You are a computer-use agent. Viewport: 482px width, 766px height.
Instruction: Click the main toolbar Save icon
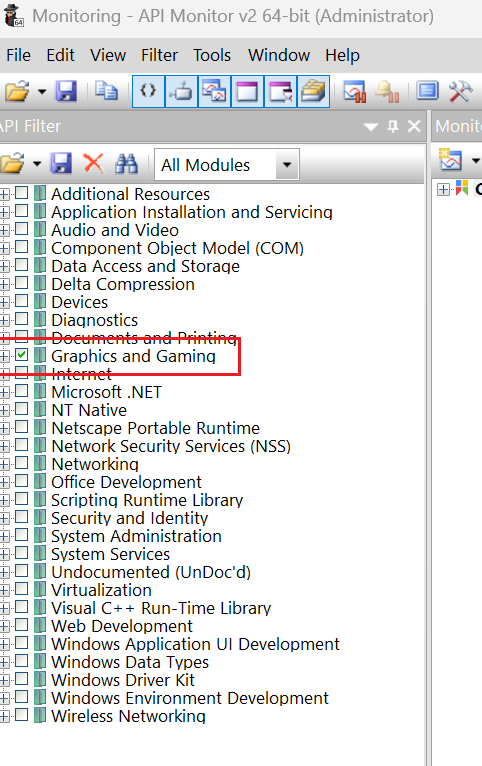(66, 91)
